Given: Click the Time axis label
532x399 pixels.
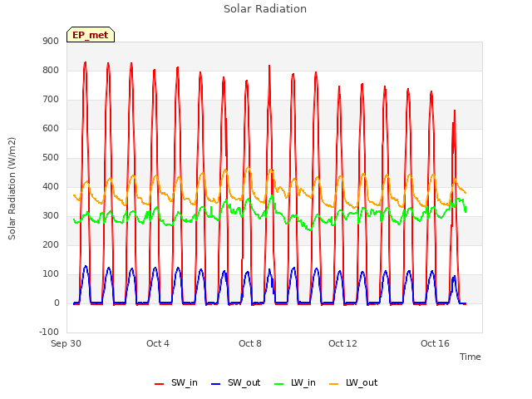Looking at the screenshot, I should click(470, 357).
